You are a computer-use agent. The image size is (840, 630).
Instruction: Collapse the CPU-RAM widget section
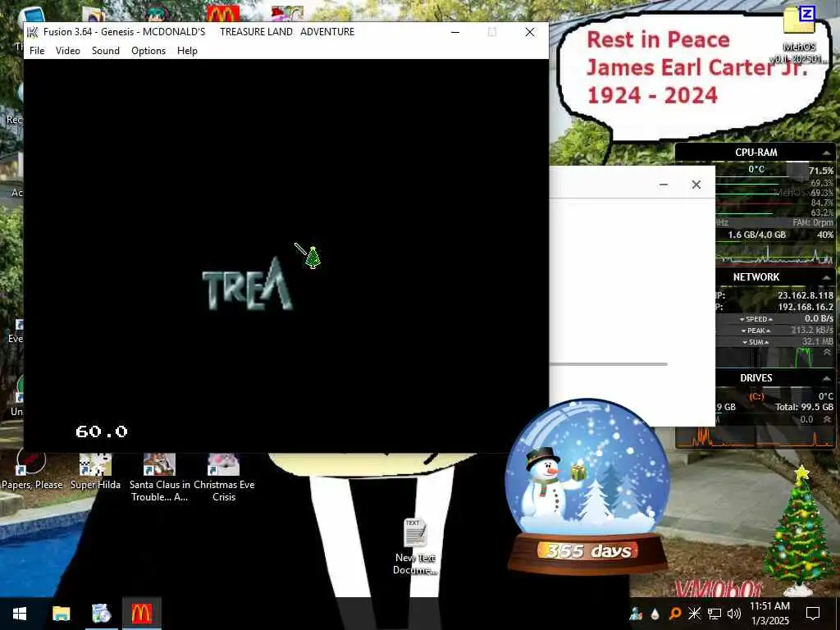(x=825, y=153)
